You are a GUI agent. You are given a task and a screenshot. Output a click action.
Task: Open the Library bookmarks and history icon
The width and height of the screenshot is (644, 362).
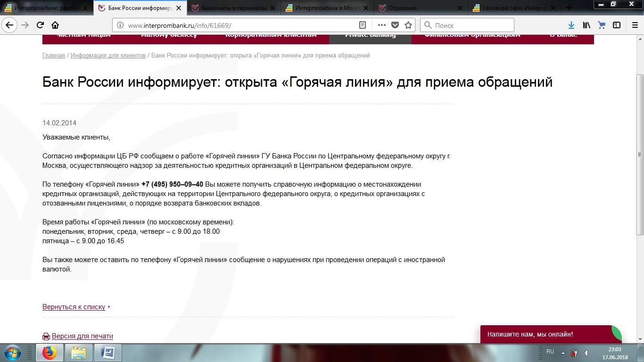(x=586, y=25)
